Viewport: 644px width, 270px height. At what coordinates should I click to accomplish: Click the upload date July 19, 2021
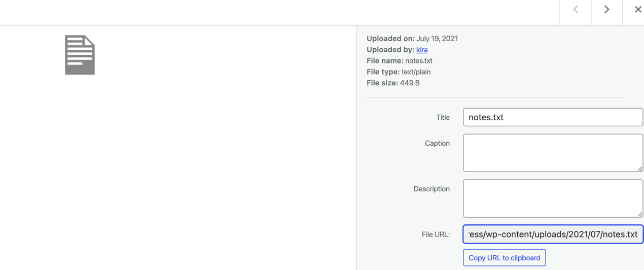click(437, 39)
